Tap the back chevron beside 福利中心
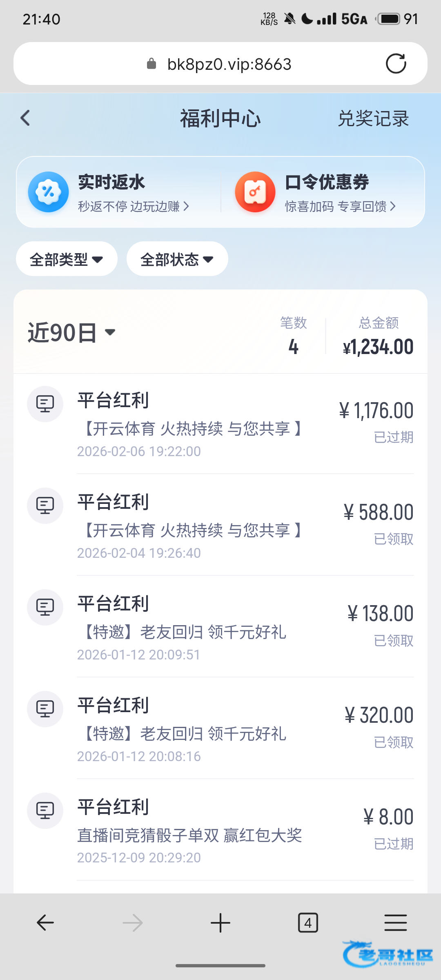Screen dimensions: 441x980 (x=25, y=118)
